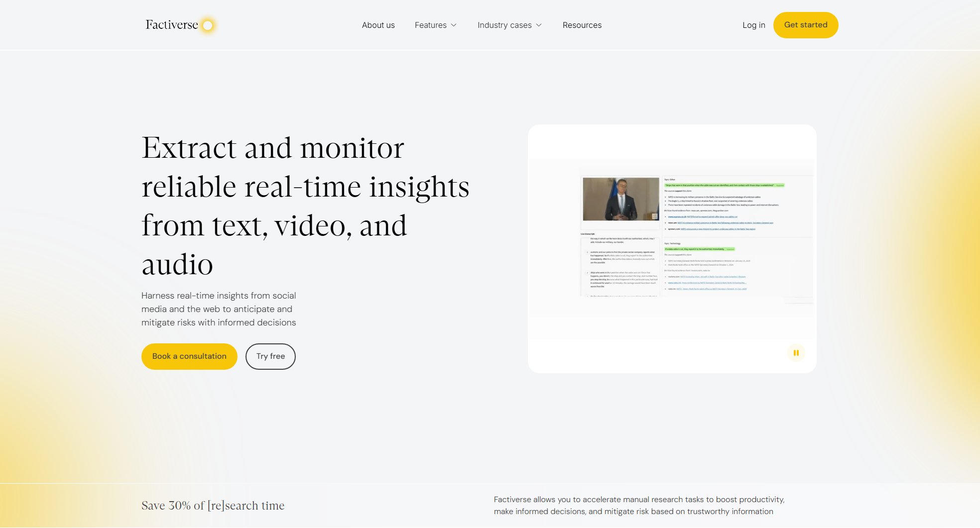
Task: Click the 'Factiverse allows you to accelerate' paragraph
Action: pos(639,506)
